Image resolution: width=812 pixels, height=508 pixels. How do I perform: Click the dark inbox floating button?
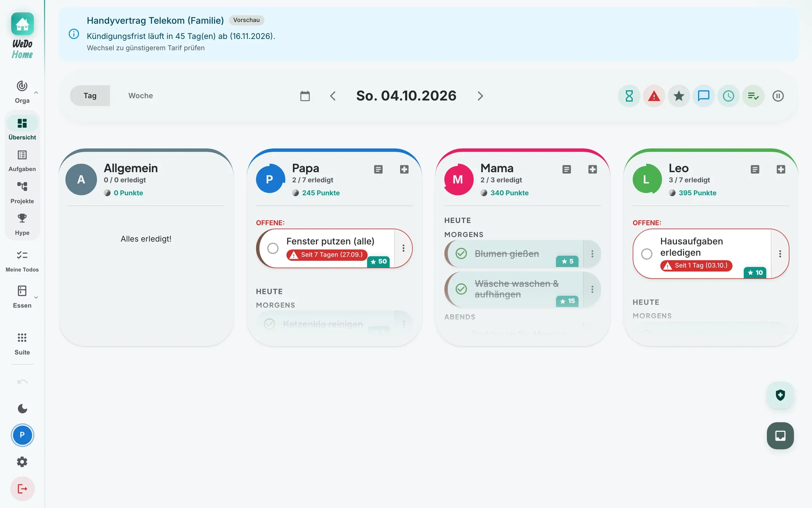click(x=780, y=436)
